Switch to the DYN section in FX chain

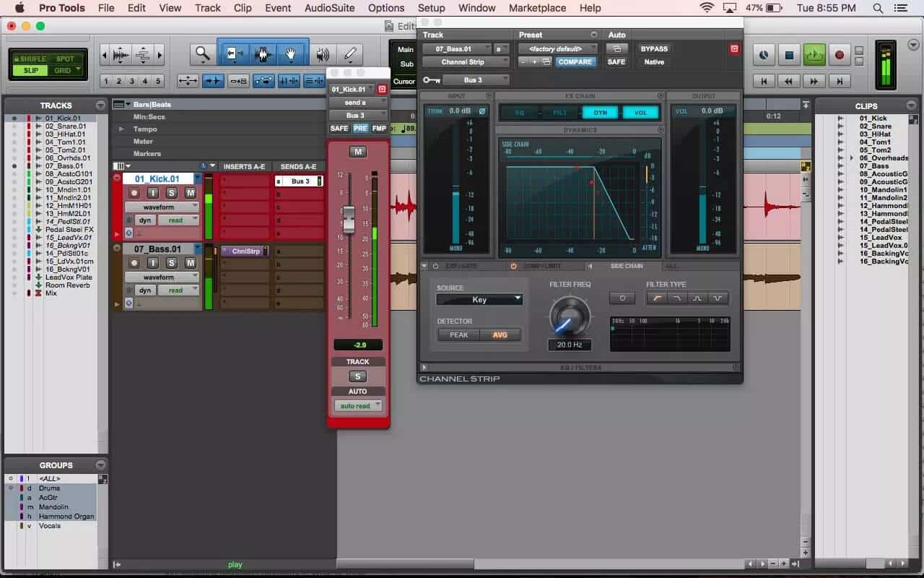coord(600,113)
